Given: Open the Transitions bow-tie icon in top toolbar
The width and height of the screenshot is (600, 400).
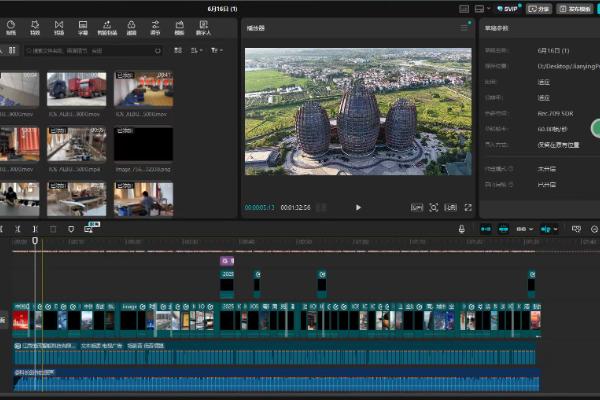Looking at the screenshot, I should pyautogui.click(x=58, y=26).
